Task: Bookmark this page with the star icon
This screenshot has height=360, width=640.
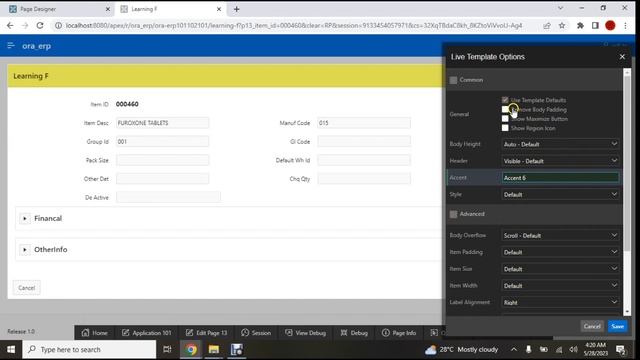Action: (x=562, y=25)
